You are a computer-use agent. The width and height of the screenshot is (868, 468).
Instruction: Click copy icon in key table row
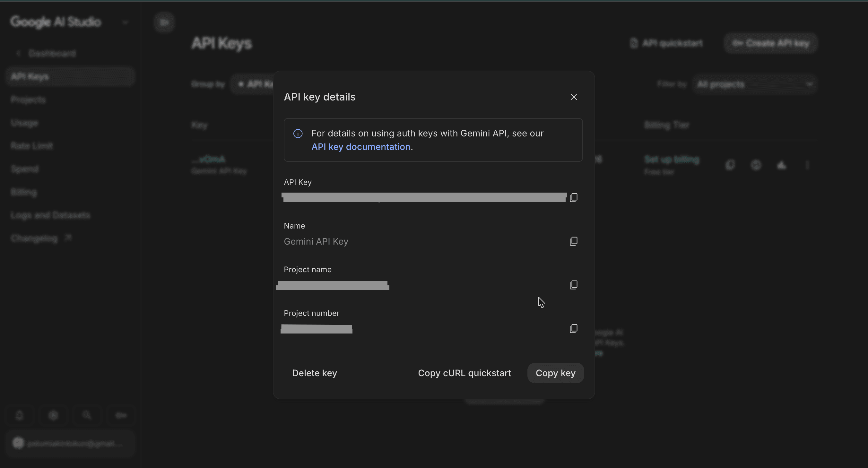coord(730,165)
